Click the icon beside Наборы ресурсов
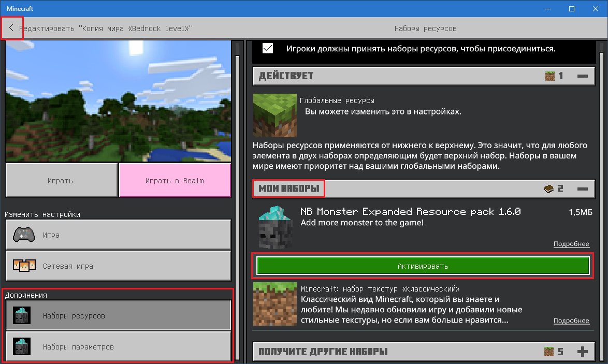This screenshot has width=608, height=364. (22, 315)
